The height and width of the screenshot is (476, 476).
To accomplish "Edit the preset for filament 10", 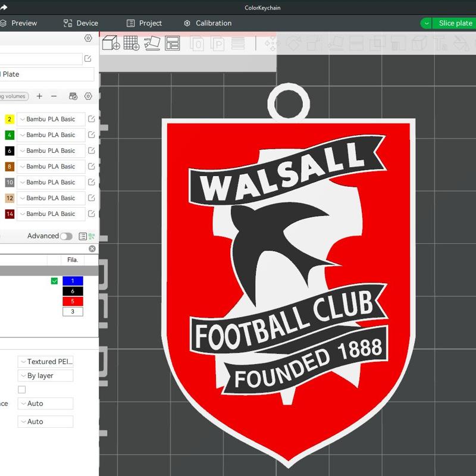I will [x=92, y=182].
